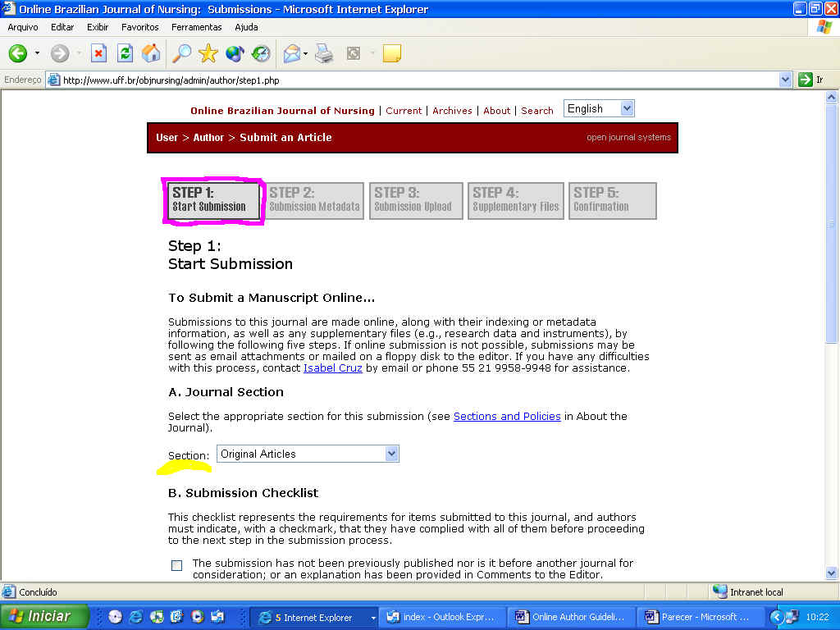
Task: Open the Sections and Policies link
Action: [x=507, y=416]
